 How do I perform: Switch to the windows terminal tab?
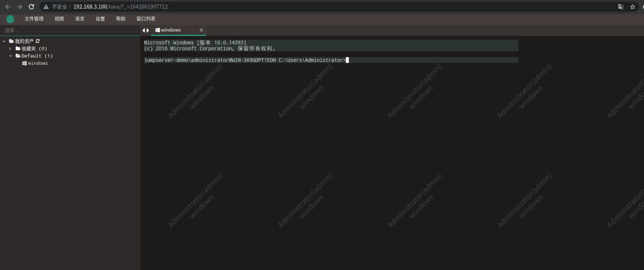(x=171, y=30)
